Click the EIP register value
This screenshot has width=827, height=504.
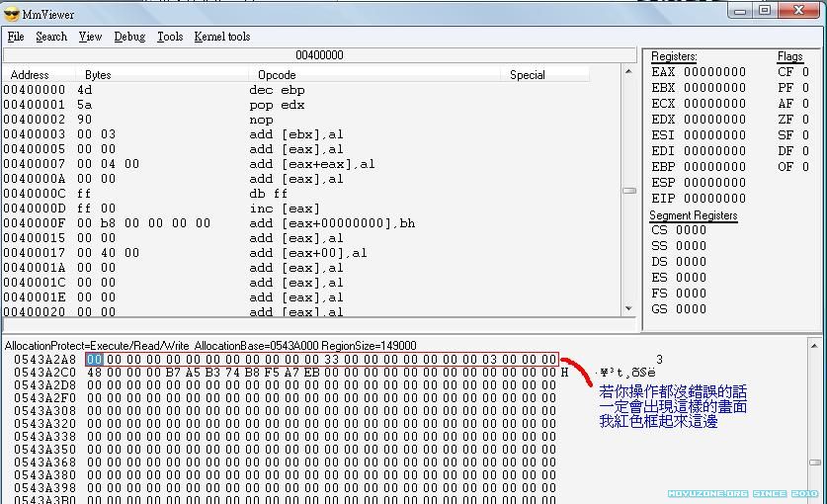pos(714,199)
